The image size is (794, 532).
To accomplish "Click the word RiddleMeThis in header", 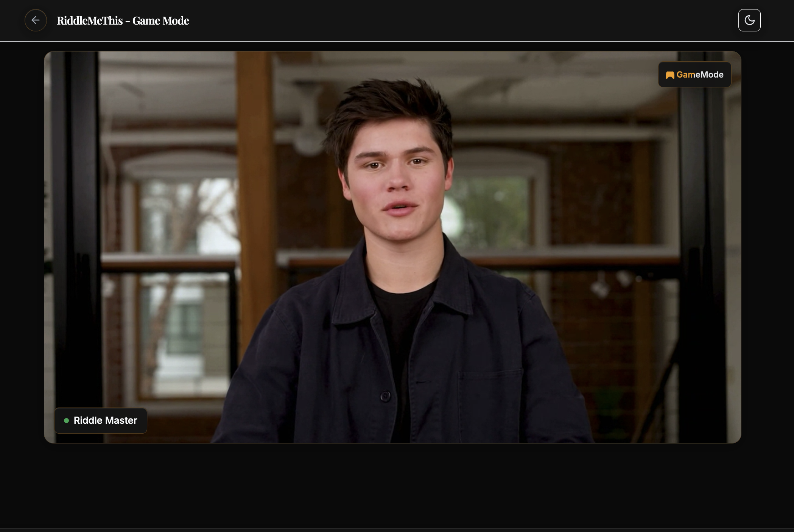I will [90, 21].
